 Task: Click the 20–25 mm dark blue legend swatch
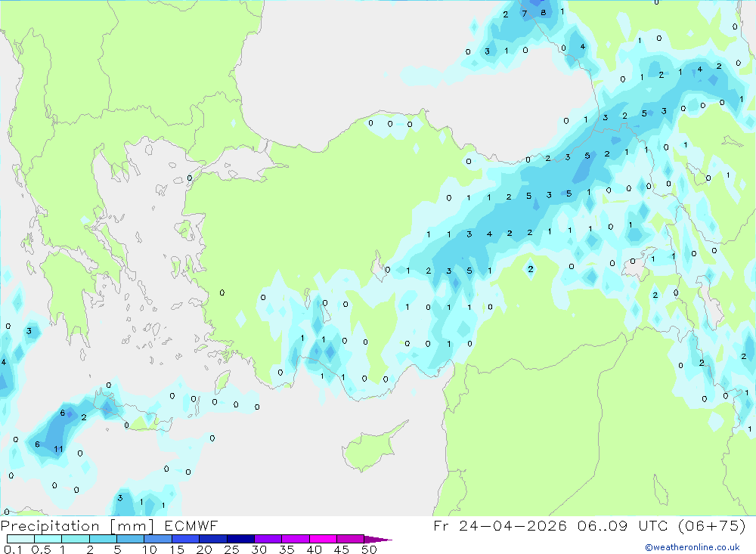(x=213, y=539)
